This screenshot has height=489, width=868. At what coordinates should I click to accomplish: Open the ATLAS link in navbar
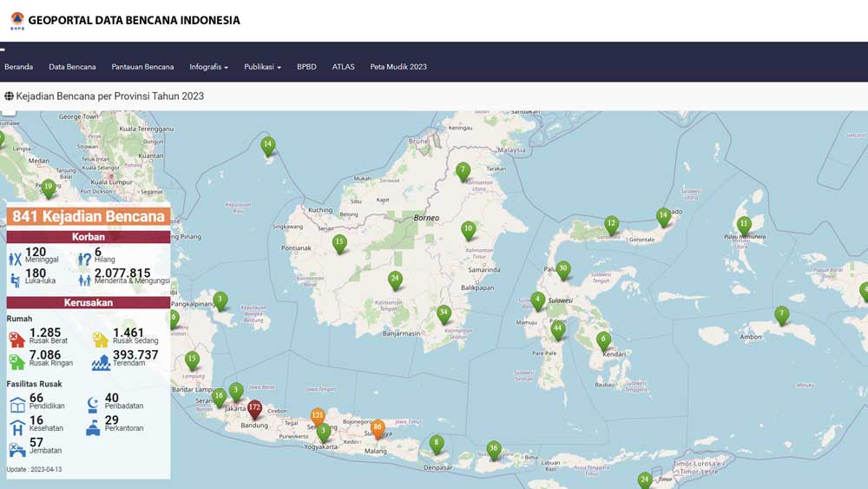pyautogui.click(x=343, y=67)
